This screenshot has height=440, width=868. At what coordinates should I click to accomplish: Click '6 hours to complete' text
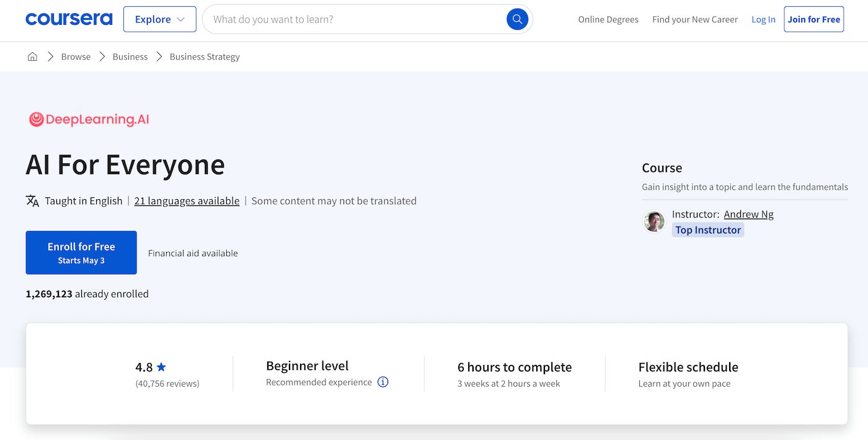click(515, 367)
